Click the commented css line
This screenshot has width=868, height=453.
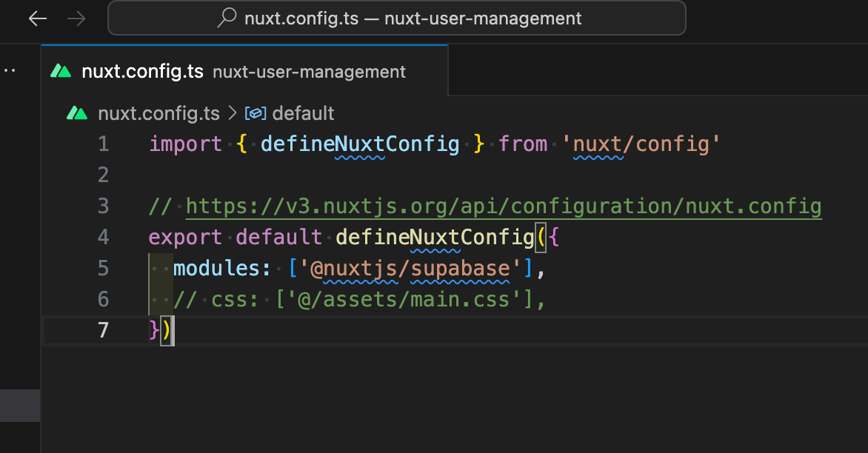[360, 299]
